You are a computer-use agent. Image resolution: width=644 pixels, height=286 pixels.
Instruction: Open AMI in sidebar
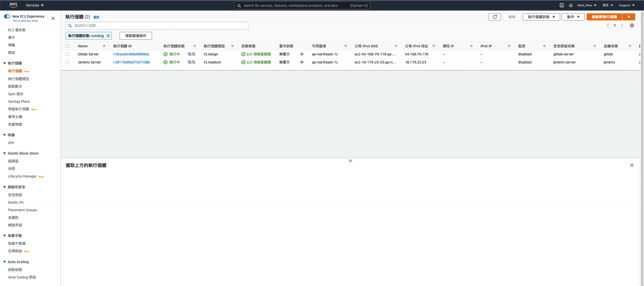[11, 142]
